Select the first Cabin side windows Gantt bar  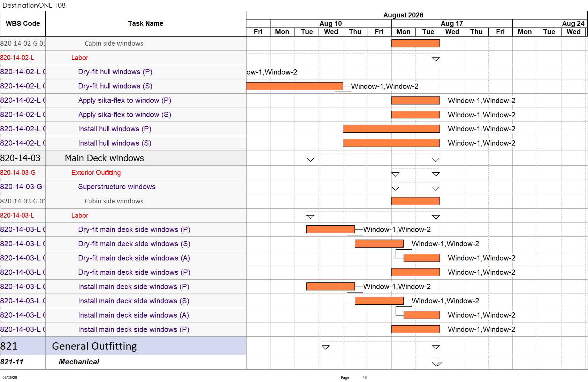[x=415, y=43]
